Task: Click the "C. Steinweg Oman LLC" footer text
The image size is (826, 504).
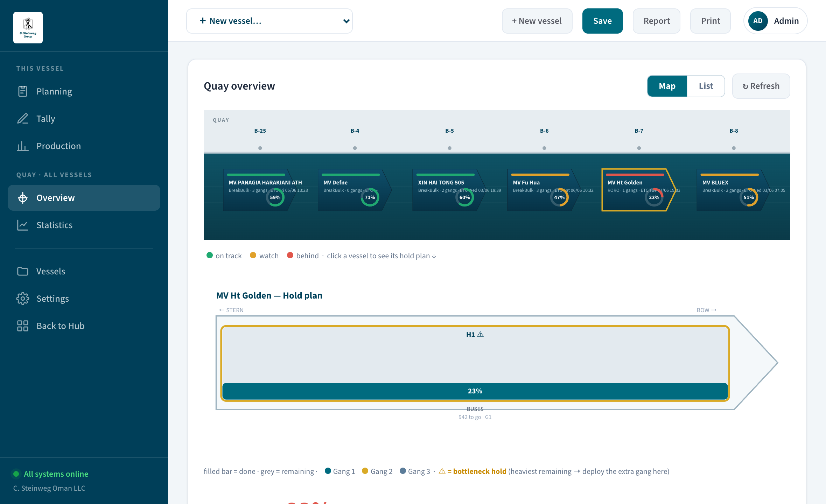Action: (49, 488)
